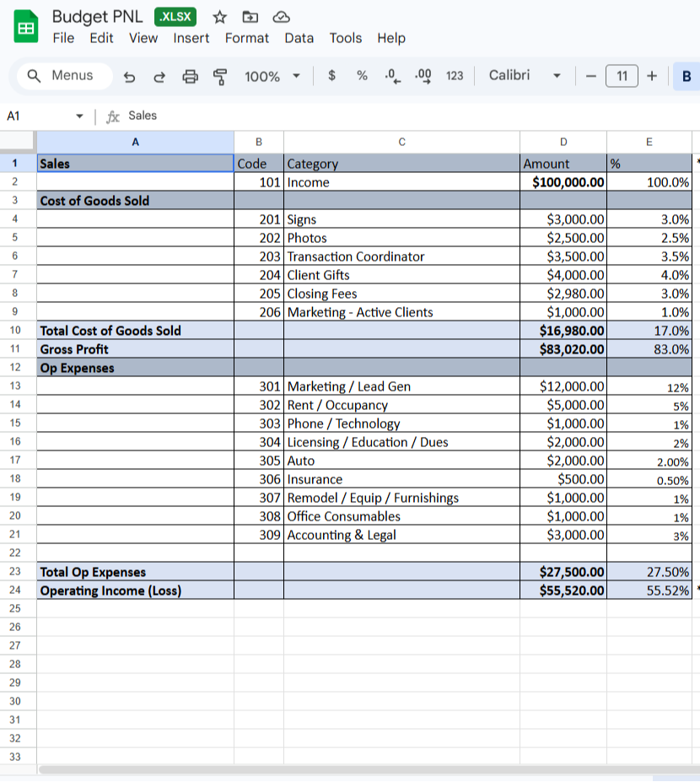The width and height of the screenshot is (700, 782).
Task: Open the Menus search box
Action: [64, 76]
